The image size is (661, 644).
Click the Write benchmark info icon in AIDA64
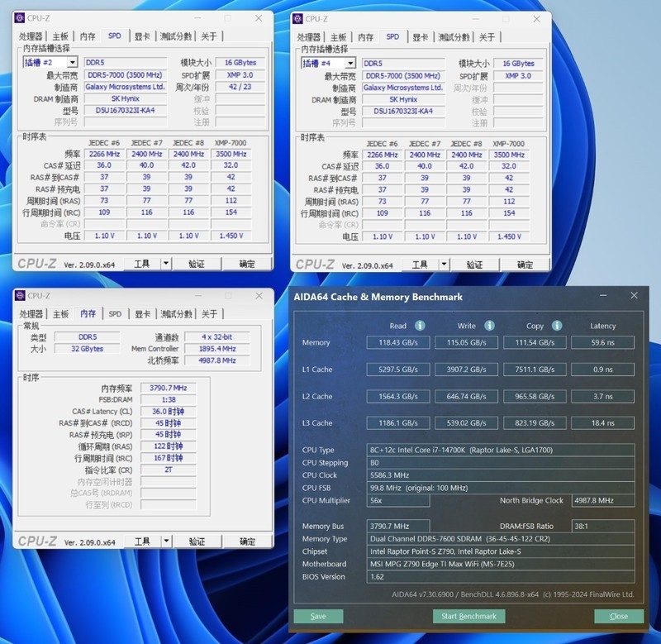click(487, 326)
